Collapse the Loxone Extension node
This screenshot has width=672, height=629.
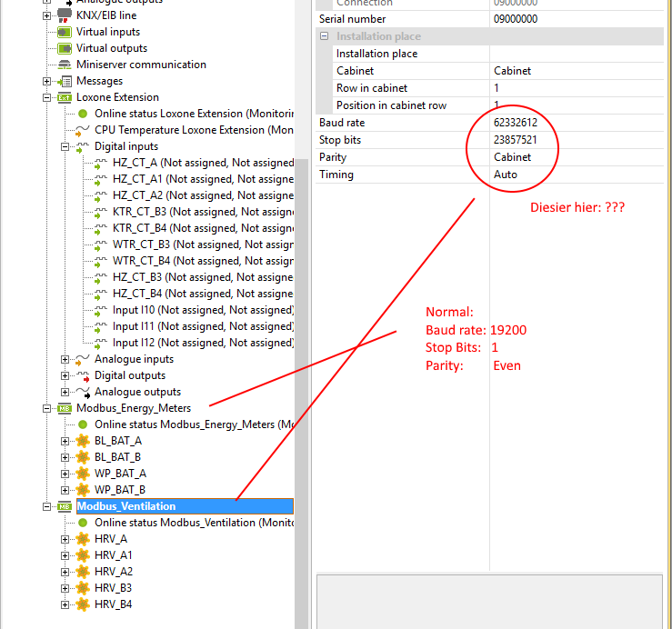click(46, 97)
